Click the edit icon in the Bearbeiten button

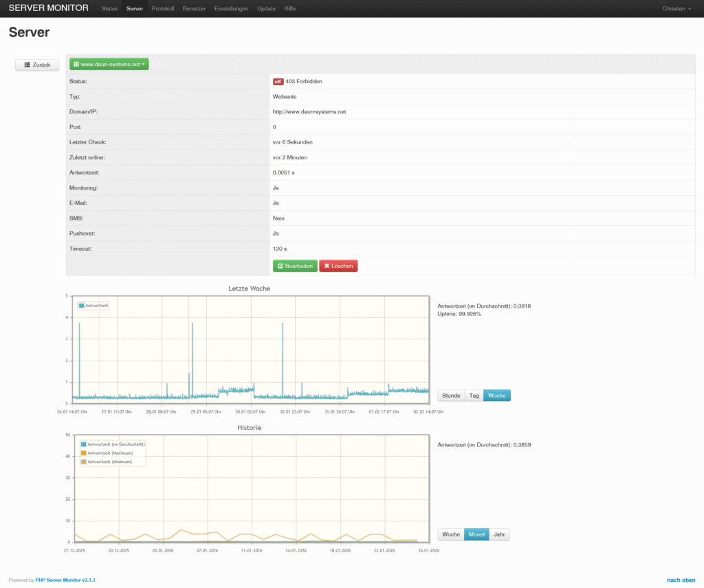click(280, 266)
